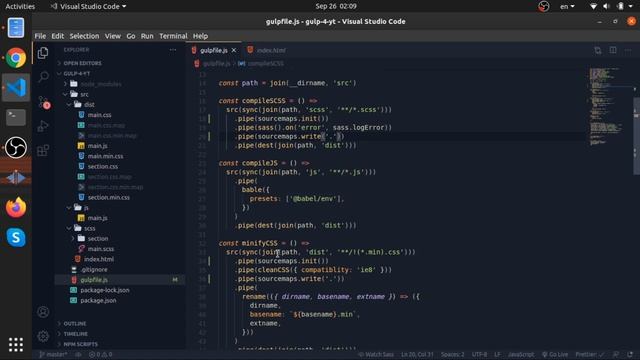Open OBS Studio from the dock
The image size is (640, 360).
tap(16, 147)
